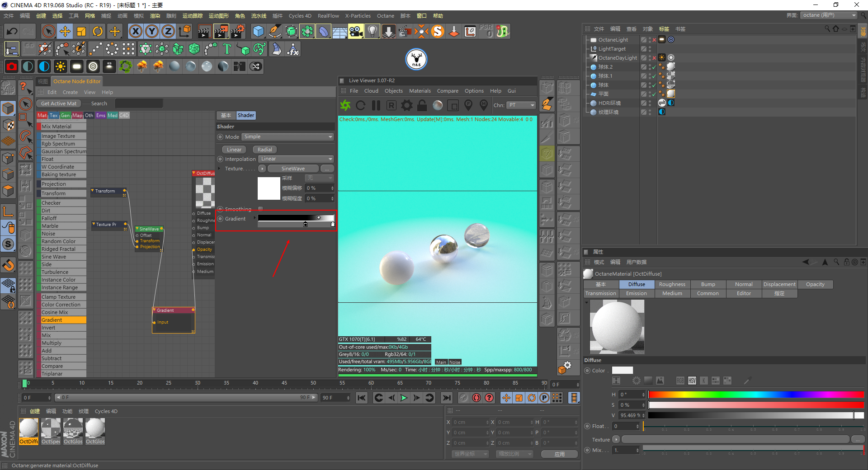868x470 pixels.
Task: Enable the Smoothing checkbox
Action: coord(260,209)
